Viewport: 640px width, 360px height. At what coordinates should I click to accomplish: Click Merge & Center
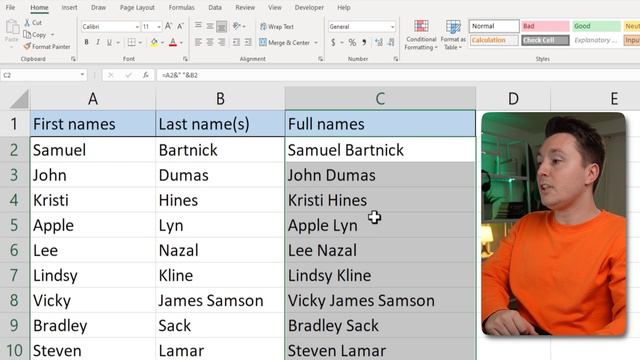click(x=284, y=42)
